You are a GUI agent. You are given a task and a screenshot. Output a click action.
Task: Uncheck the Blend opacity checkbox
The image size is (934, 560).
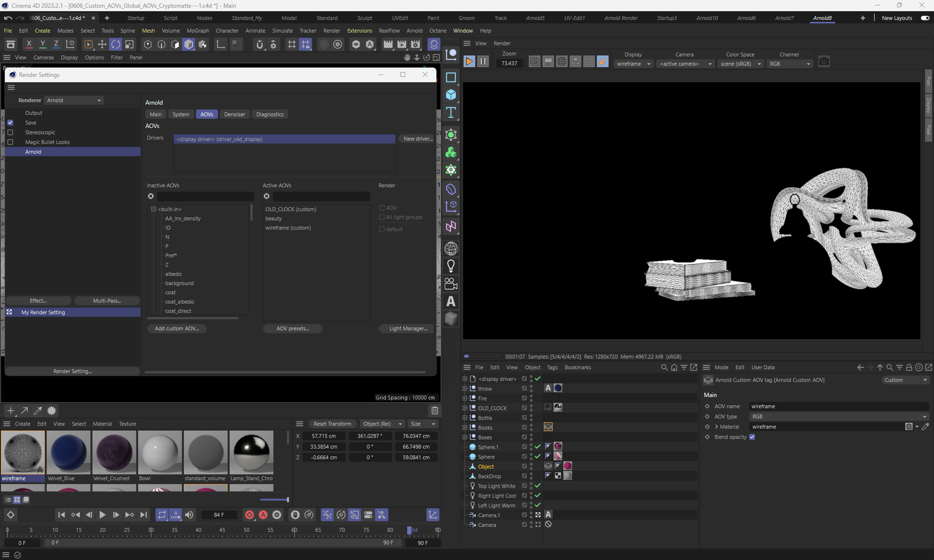[752, 437]
